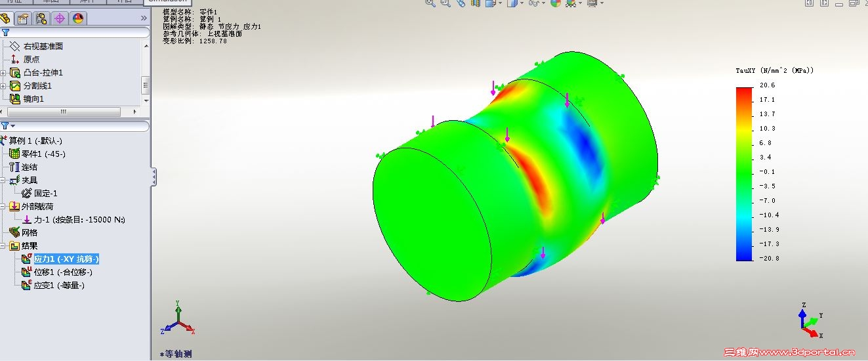Viewport: 868px width, 361px height.
Task: Click the 凸台-拉伸1 extrude icon
Action: (x=15, y=72)
